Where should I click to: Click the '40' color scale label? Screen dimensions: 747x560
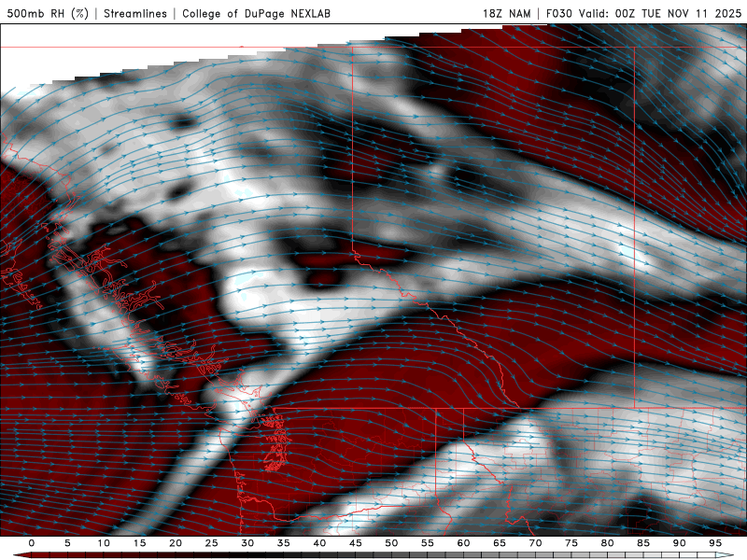[x=319, y=543]
